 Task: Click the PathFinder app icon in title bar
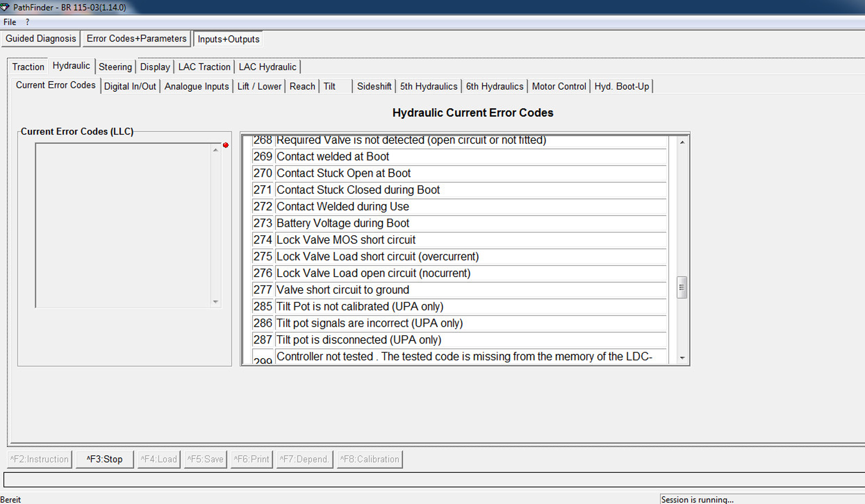tap(5, 7)
